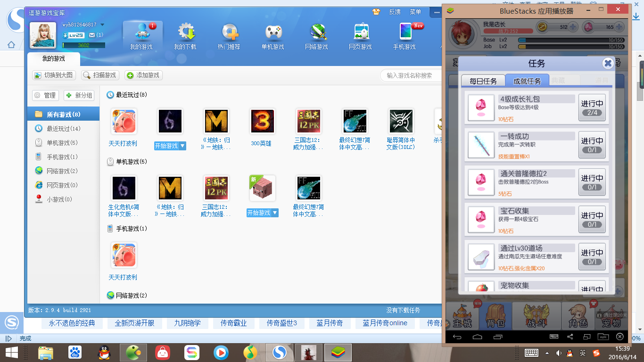Click BlueStacks recent apps button
The image size is (644, 362).
click(x=498, y=337)
